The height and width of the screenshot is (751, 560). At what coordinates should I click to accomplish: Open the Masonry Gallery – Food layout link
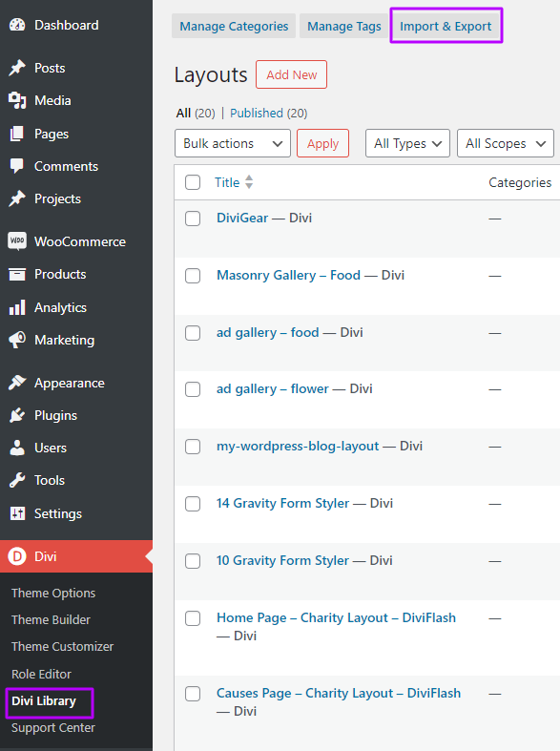pos(289,275)
